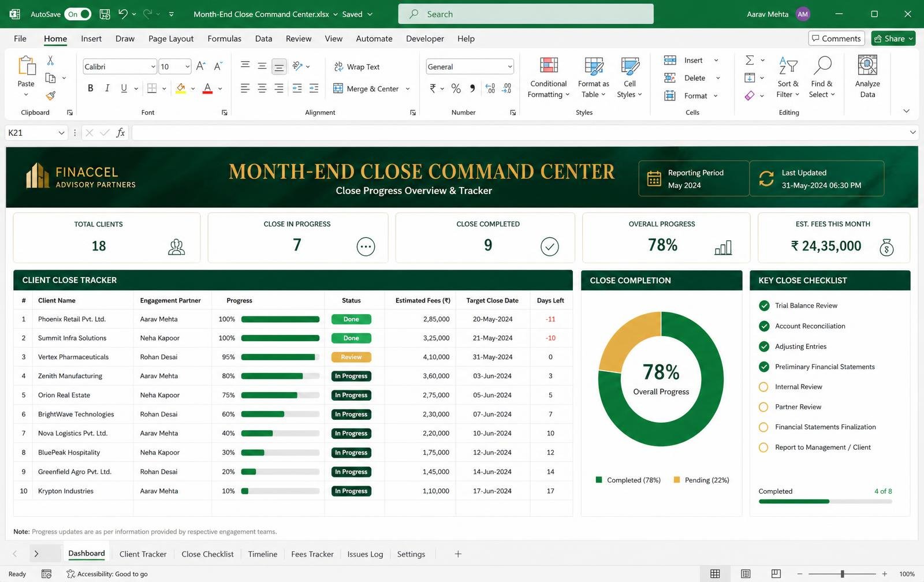Click the Save icon in title bar
This screenshot has width=924, height=582.
(105, 14)
